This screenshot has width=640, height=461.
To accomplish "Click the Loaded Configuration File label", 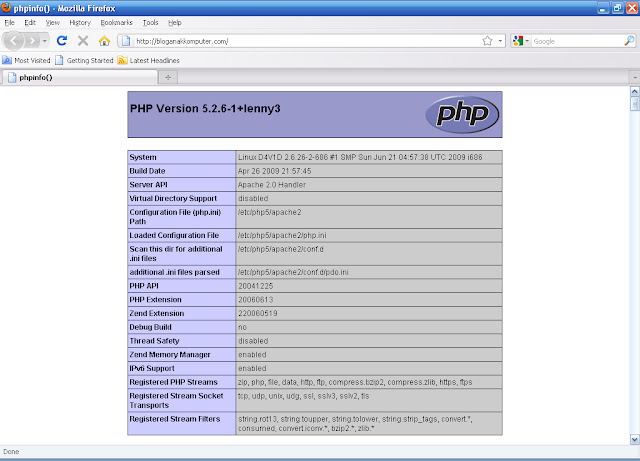I will coord(174,235).
